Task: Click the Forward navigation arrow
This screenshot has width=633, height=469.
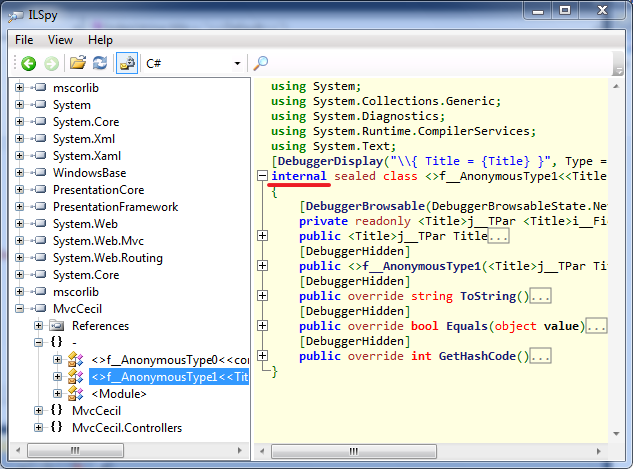Action: pos(50,63)
